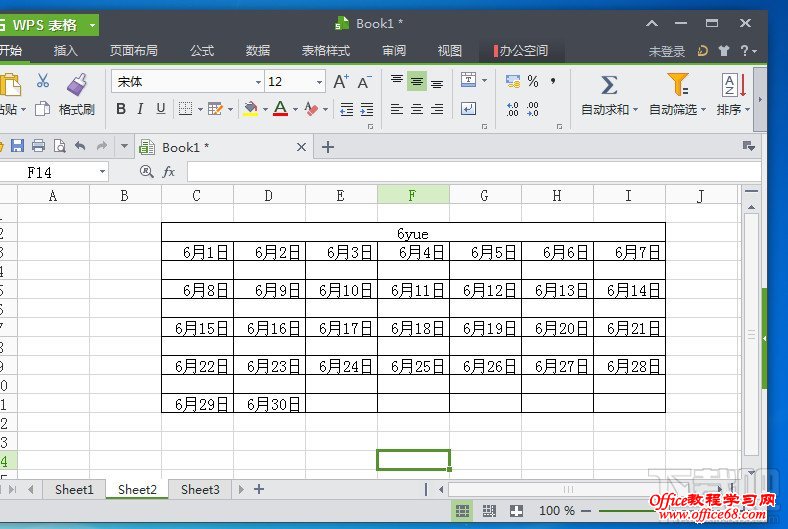788x529 pixels.
Task: Expand the AutoSum dropdown arrow
Action: pyautogui.click(x=635, y=110)
